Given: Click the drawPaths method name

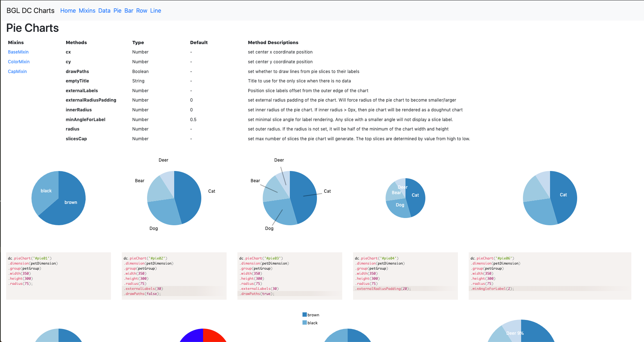Looking at the screenshot, I should [x=77, y=72].
